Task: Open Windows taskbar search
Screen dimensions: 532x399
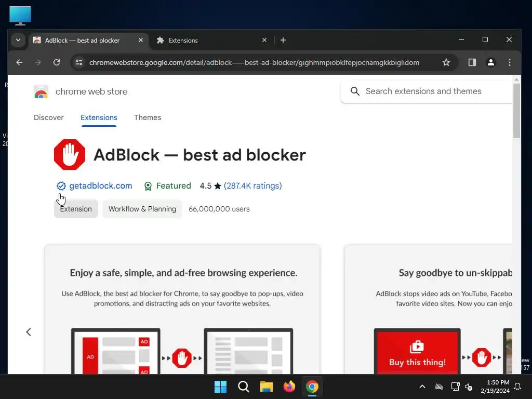Action: point(244,387)
